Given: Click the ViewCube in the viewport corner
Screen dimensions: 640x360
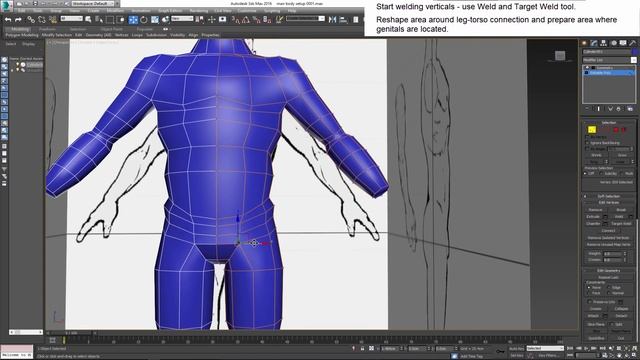Looking at the screenshot, I should (560, 56).
